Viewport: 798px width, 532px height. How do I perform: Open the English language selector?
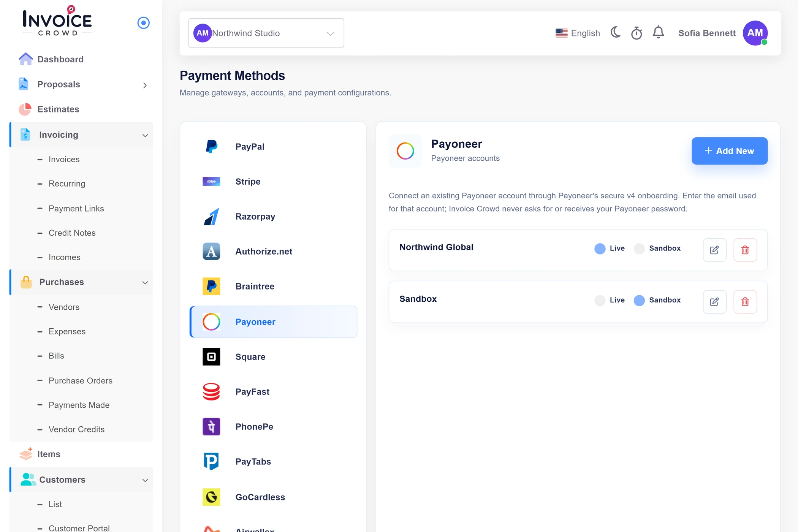578,33
